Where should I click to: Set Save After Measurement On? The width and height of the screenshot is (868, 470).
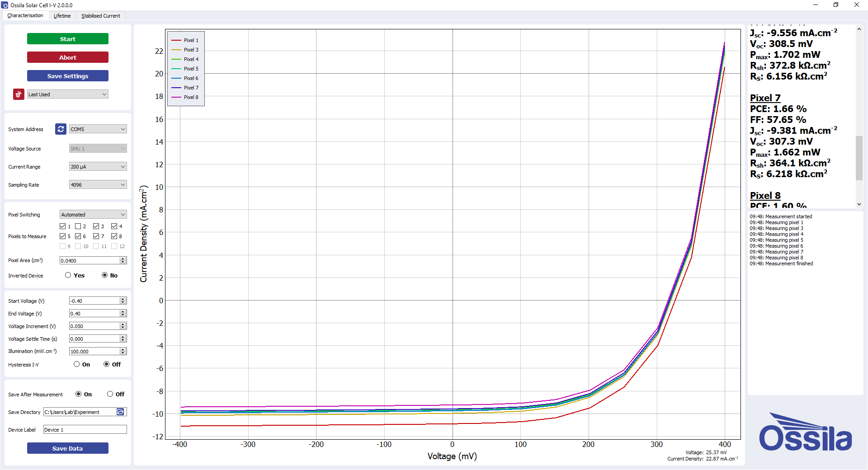79,394
